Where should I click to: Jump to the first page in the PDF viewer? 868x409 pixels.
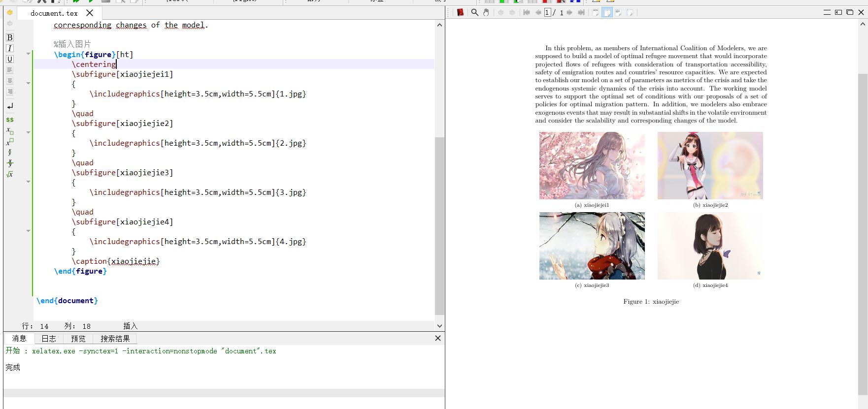click(527, 12)
